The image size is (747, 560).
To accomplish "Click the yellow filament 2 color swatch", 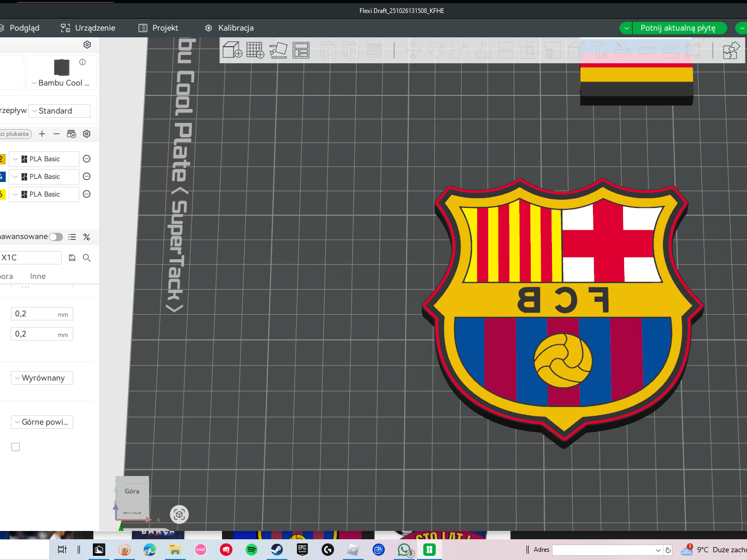I will [x=2, y=159].
